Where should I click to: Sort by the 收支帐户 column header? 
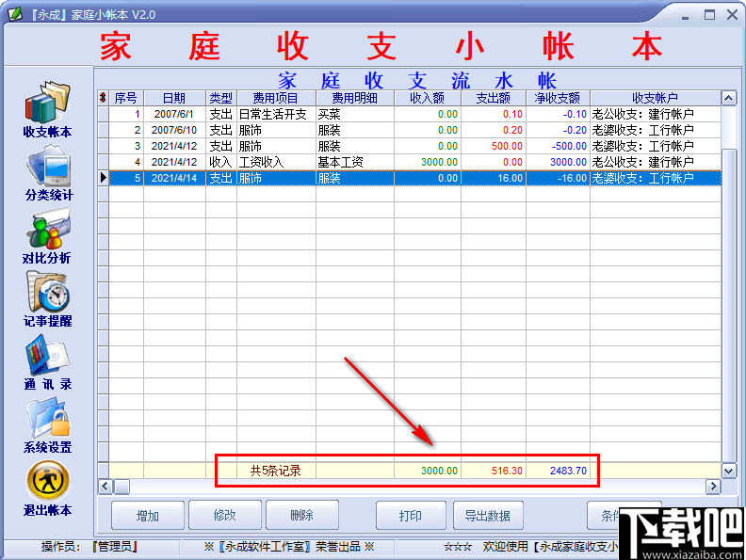point(656,98)
